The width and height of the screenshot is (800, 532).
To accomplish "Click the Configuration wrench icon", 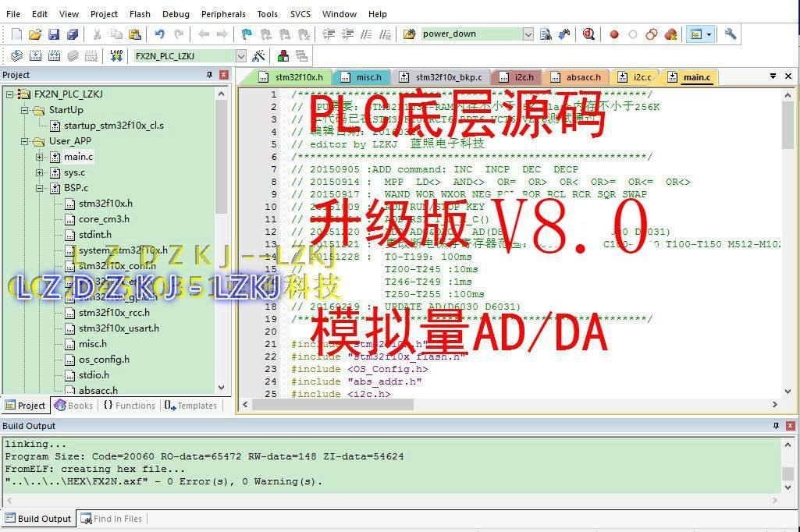I will click(x=731, y=34).
